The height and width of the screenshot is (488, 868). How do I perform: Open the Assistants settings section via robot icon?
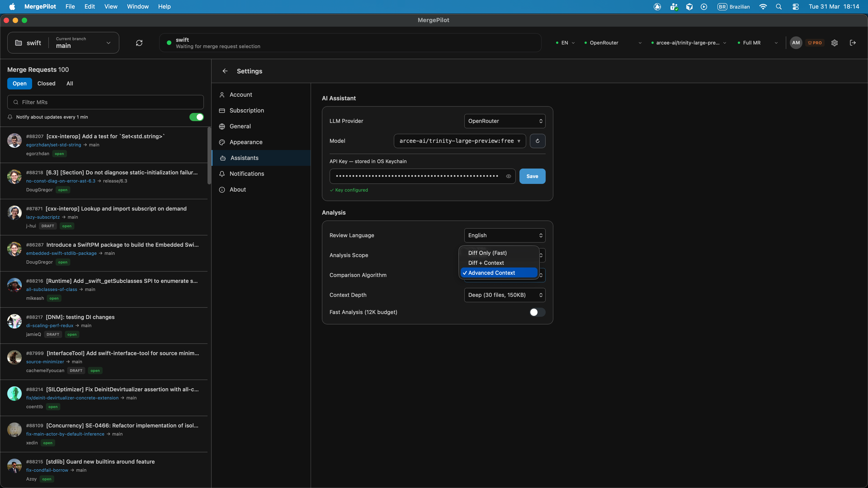[244, 158]
